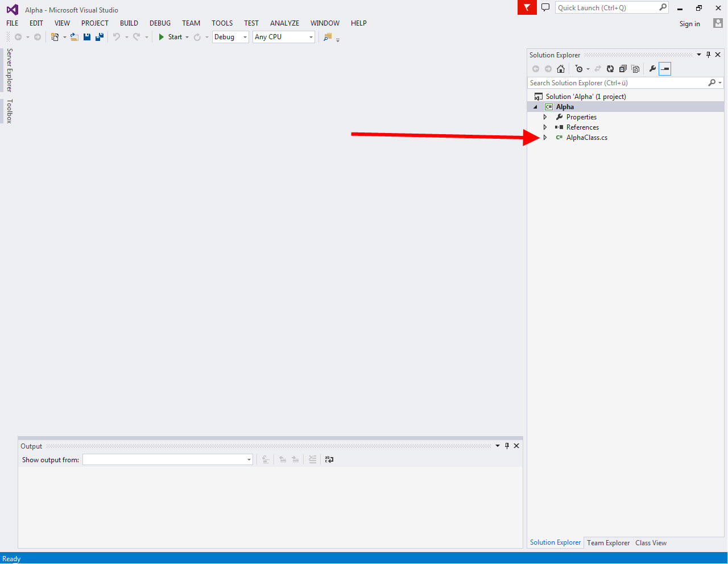Click Solution Explorer Back arrow icon

[536, 69]
